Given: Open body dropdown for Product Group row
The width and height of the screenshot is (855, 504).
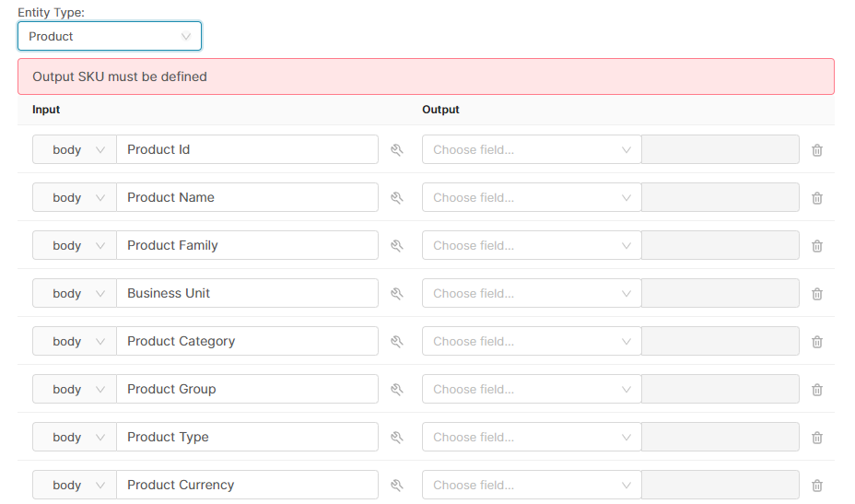Looking at the screenshot, I should [x=75, y=390].
